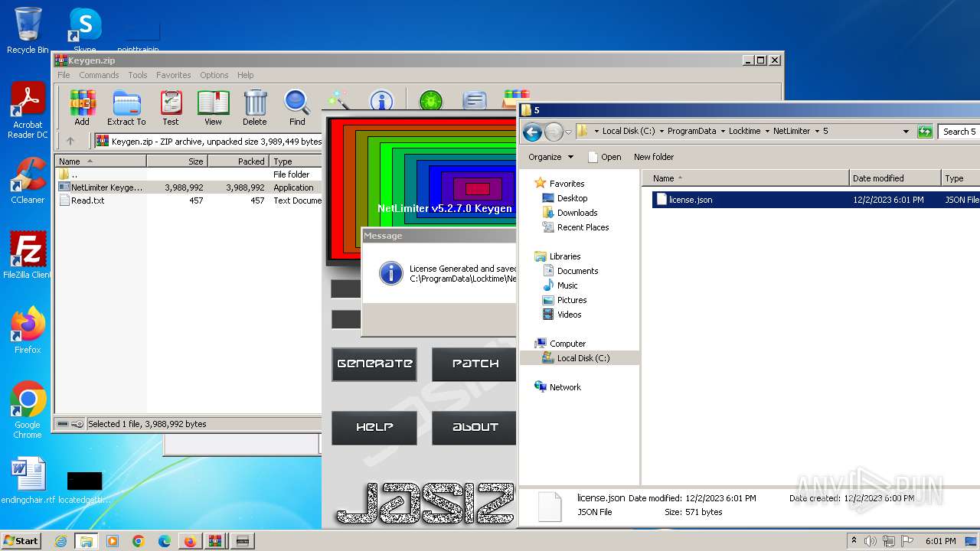Click the Generate button in the keygen
The width and height of the screenshot is (980, 551).
coord(374,364)
